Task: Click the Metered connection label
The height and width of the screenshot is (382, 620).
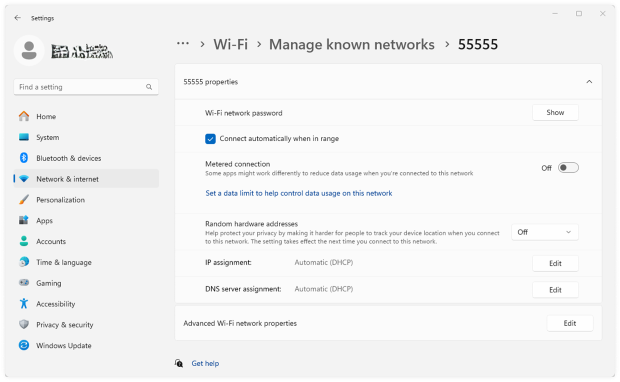Action: click(238, 164)
